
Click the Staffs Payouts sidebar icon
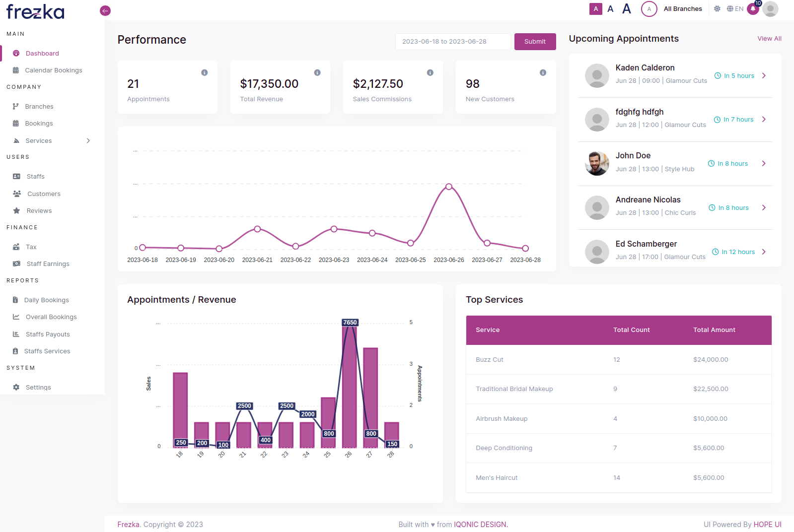point(16,334)
